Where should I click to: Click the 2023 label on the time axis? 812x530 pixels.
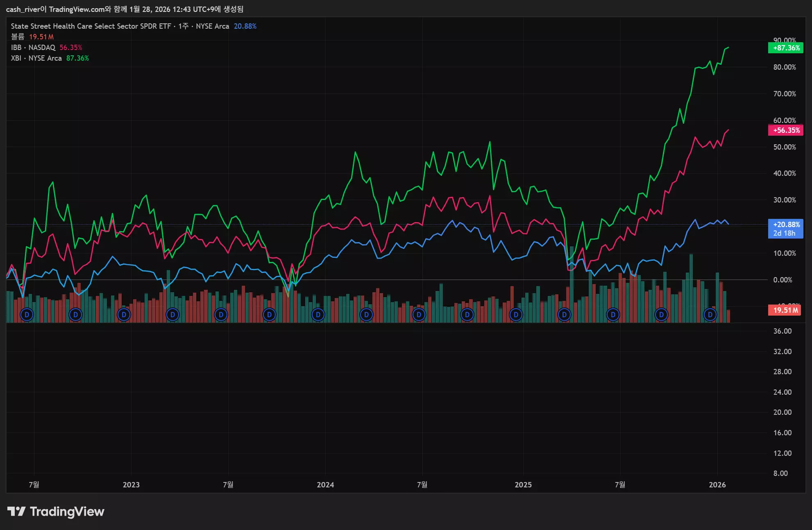[131, 485]
